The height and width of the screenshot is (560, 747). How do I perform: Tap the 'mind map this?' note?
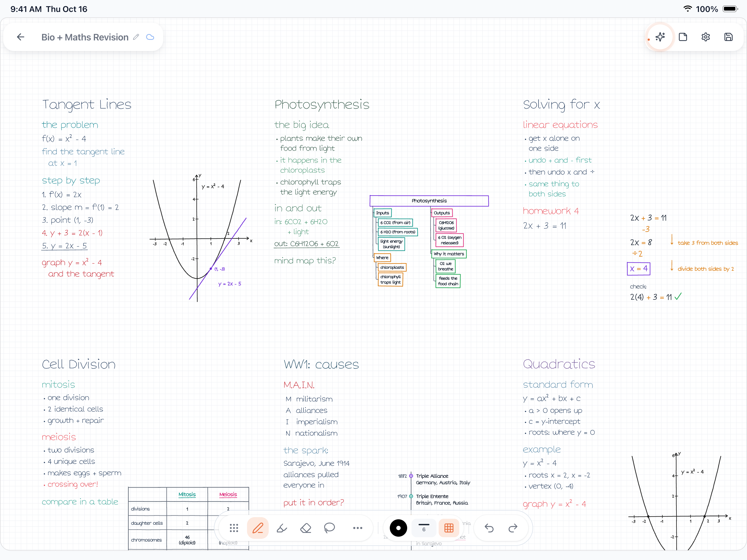click(x=305, y=260)
